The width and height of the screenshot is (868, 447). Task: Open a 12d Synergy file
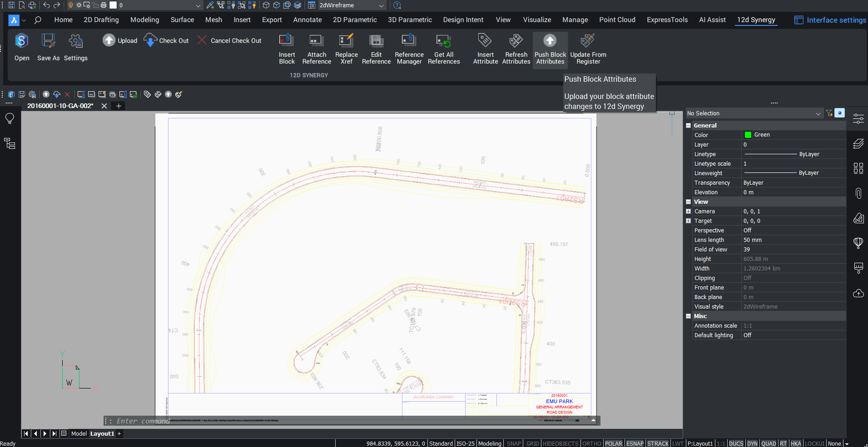(x=21, y=47)
